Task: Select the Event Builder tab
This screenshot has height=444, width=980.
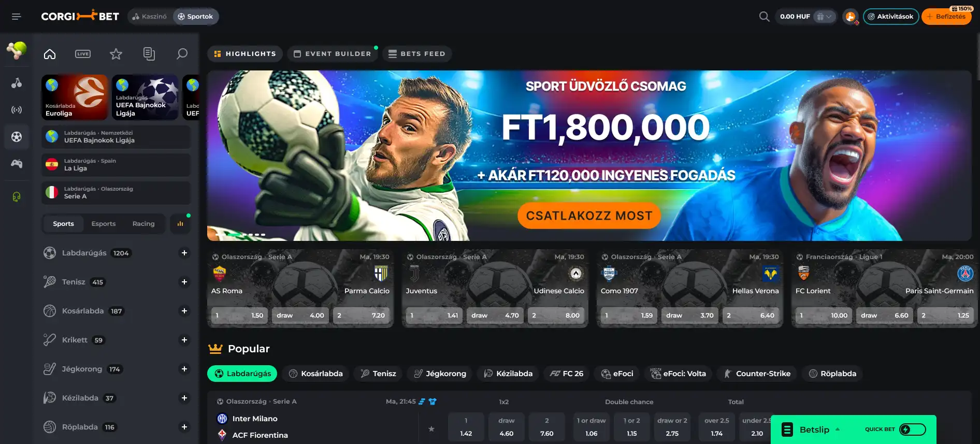Action: 333,54
